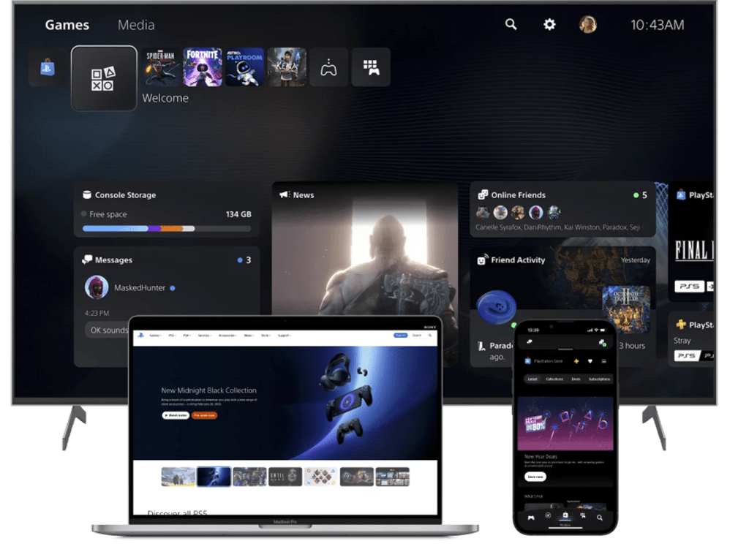Tap PlayStation Store bag icon on phone
This screenshot has height=560, width=749.
(528, 361)
